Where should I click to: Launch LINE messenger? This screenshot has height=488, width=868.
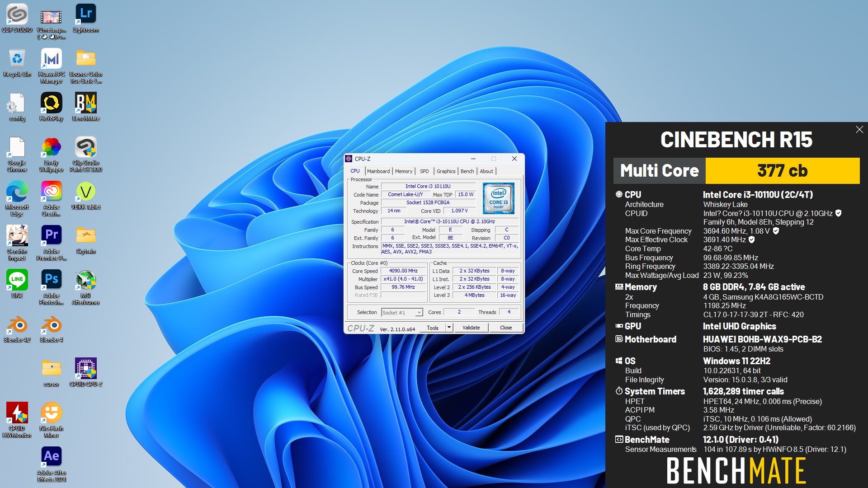click(x=17, y=284)
